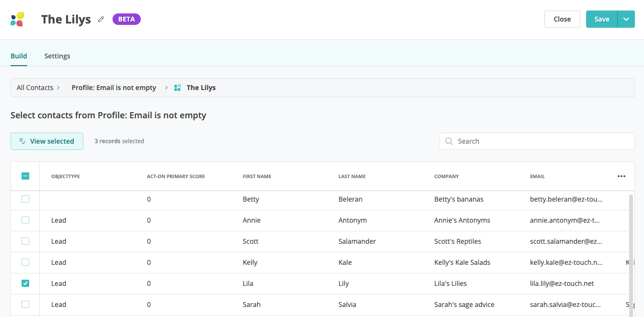Click first name 'Scott' cell
The image size is (644, 317).
click(250, 241)
